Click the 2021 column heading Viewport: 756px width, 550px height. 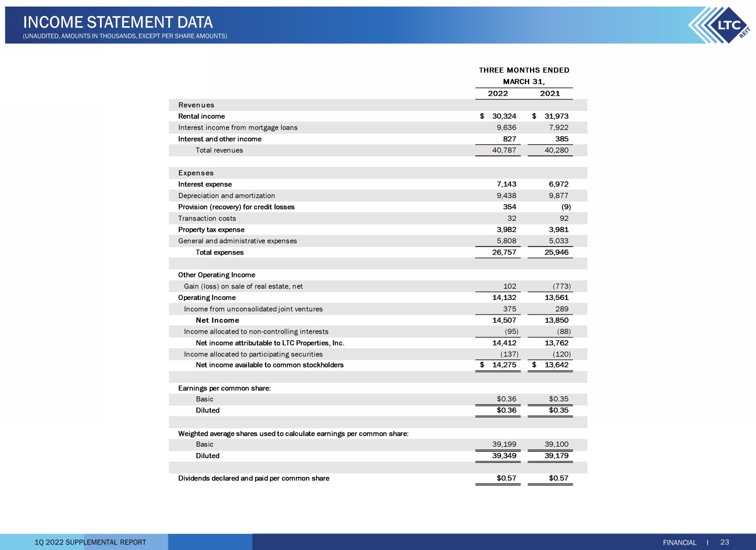(x=550, y=93)
